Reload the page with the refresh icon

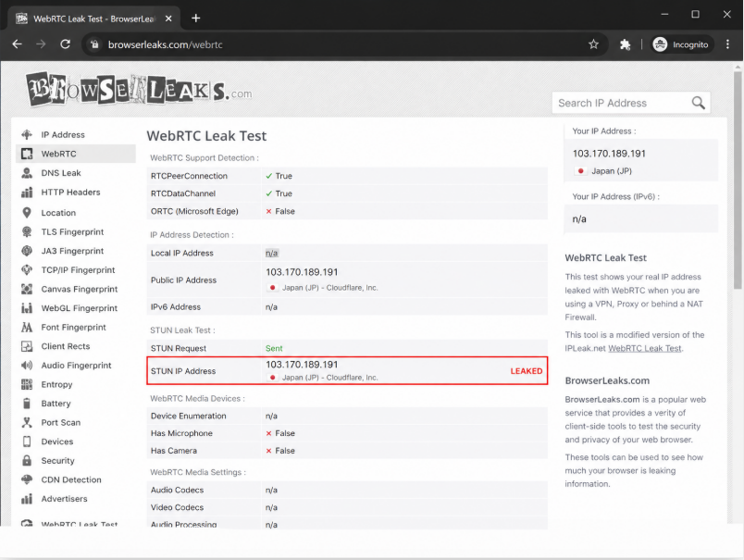66,44
